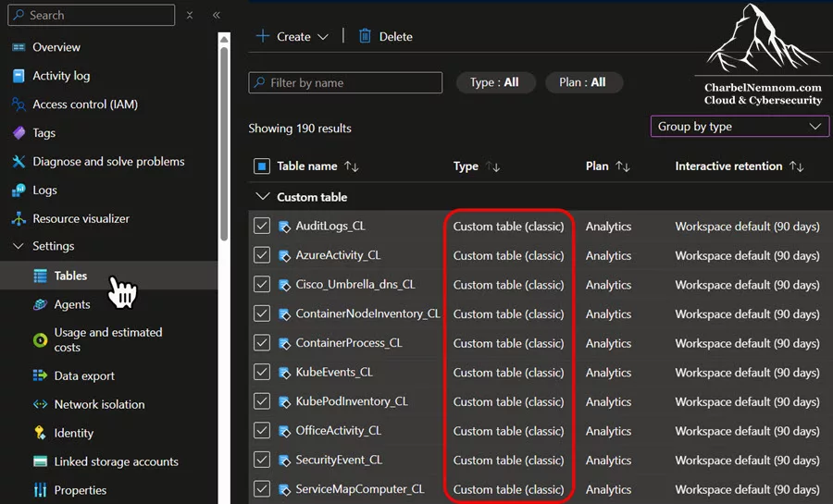Open the Plan : All filter
The width and height of the screenshot is (833, 504).
[x=583, y=82]
